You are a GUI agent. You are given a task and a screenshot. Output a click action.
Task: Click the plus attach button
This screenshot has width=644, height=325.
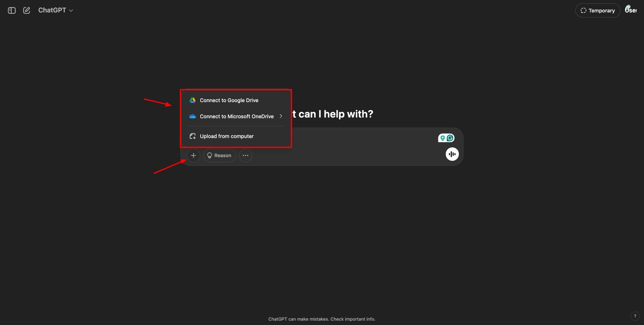[193, 155]
